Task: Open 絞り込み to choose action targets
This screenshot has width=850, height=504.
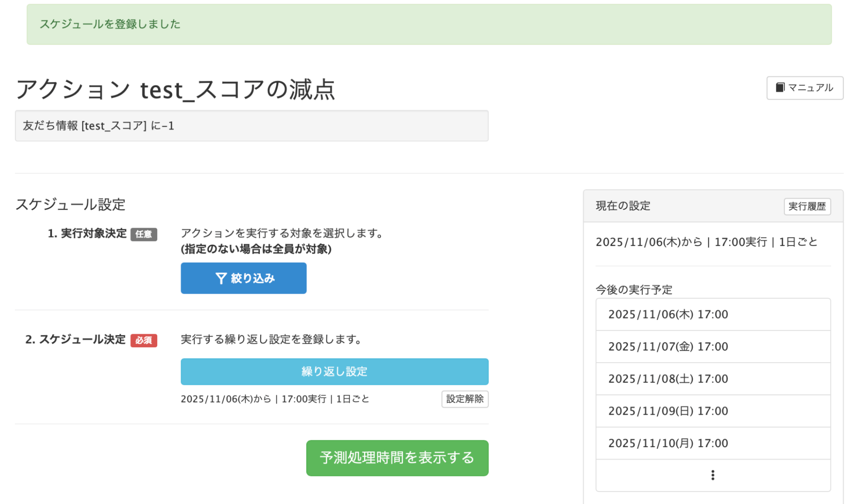Action: pos(243,278)
